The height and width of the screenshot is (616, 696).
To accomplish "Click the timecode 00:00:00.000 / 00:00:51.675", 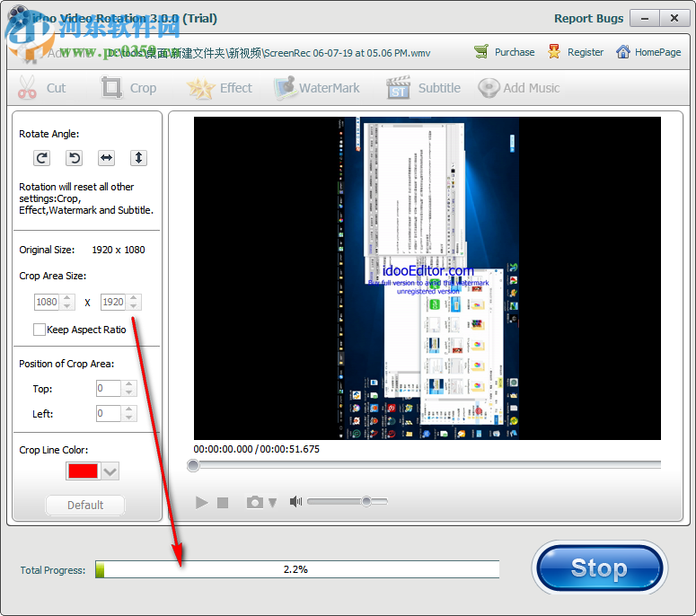I will pos(256,449).
